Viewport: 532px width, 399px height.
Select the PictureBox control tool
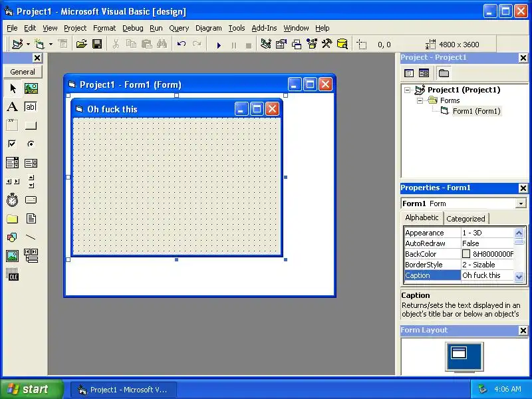[31, 88]
